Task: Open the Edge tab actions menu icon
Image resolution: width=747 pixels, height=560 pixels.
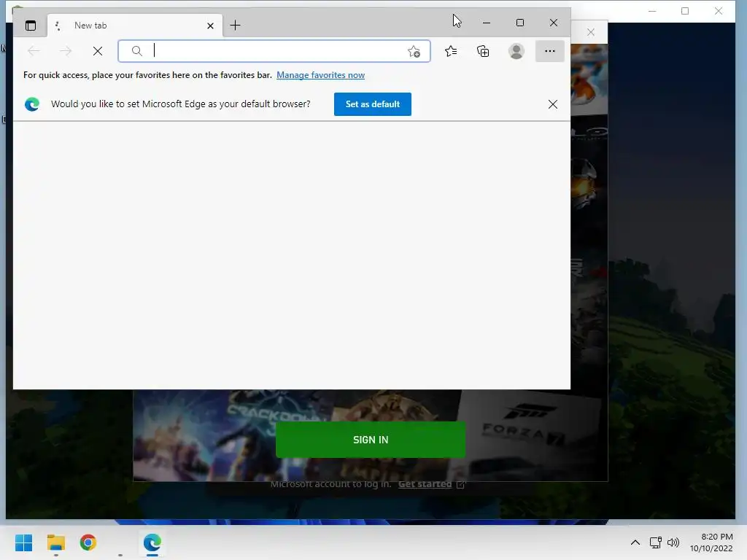Action: click(31, 26)
